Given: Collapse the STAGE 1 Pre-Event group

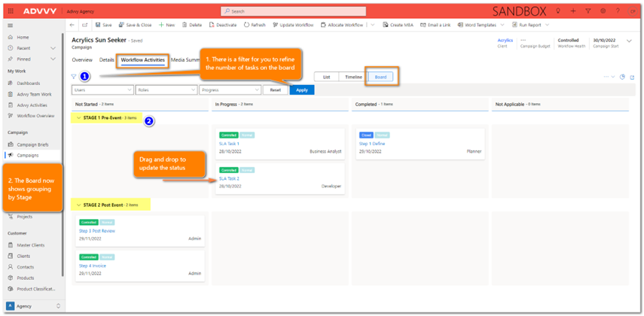Looking at the screenshot, I should pos(78,118).
